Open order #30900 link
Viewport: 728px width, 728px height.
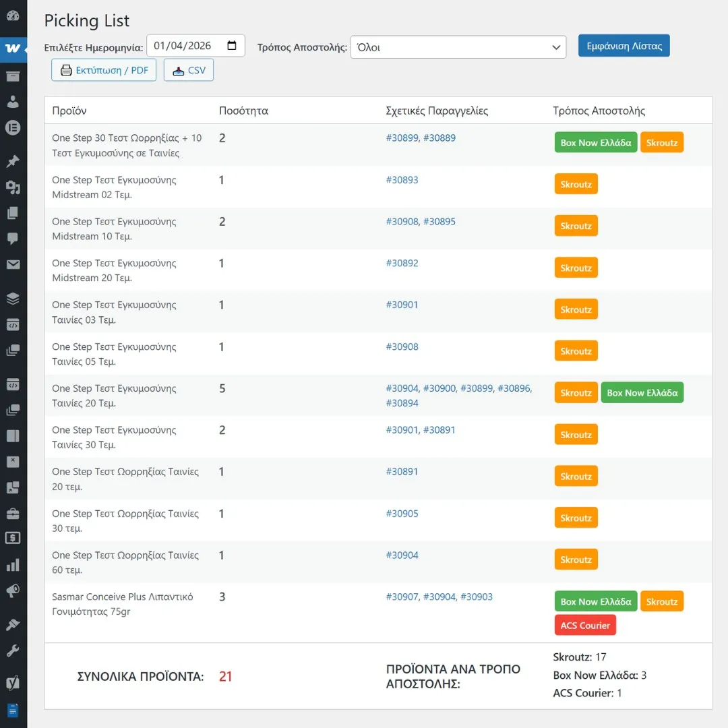(439, 388)
